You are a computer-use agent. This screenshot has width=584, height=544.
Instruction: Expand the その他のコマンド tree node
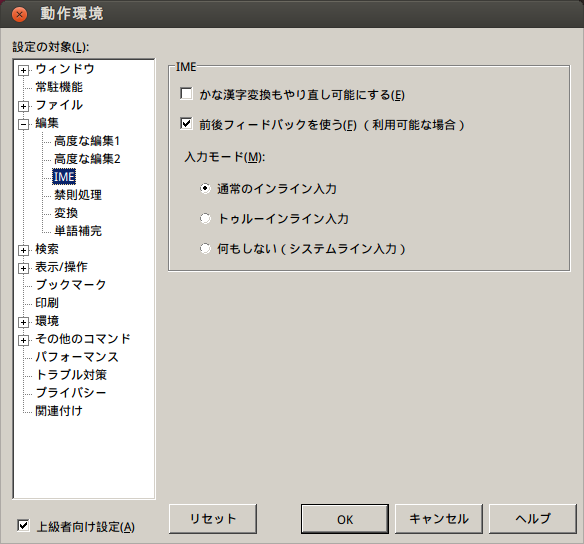23,340
